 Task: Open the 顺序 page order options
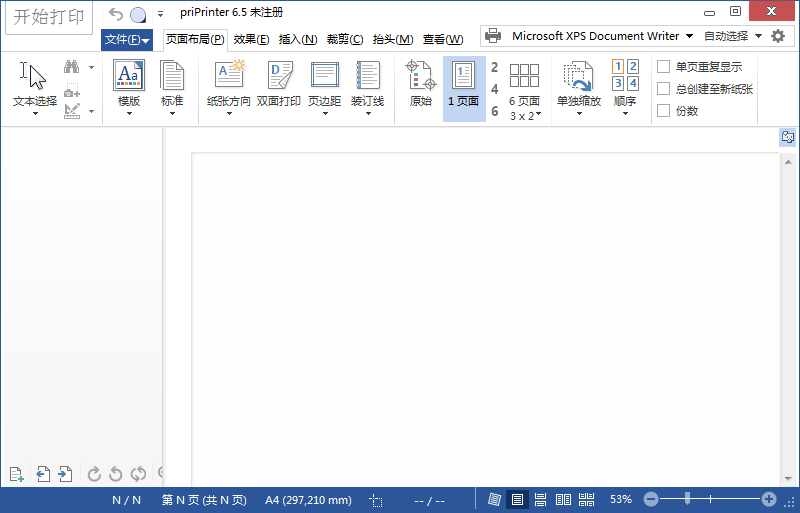click(x=625, y=88)
